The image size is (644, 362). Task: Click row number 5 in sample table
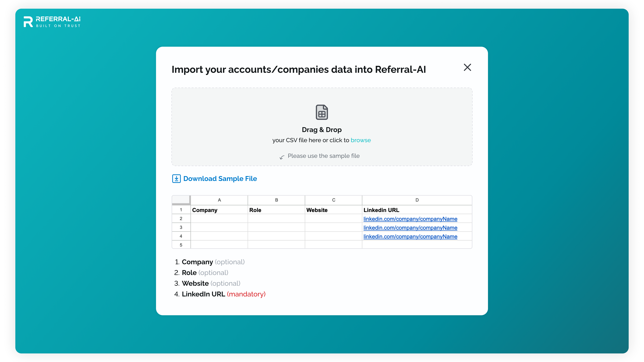(x=181, y=245)
